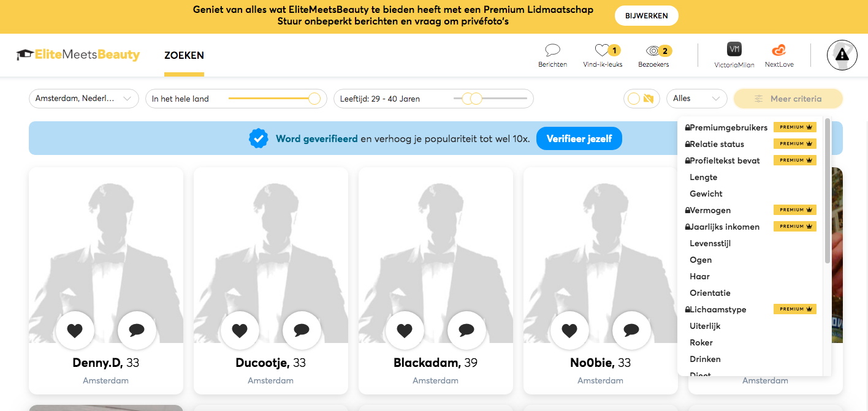Like Denny.D with the heart icon
868x411 pixels.
click(x=75, y=331)
